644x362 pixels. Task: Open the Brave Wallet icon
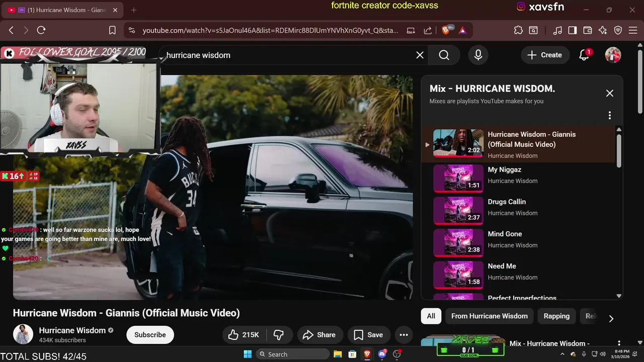[587, 30]
